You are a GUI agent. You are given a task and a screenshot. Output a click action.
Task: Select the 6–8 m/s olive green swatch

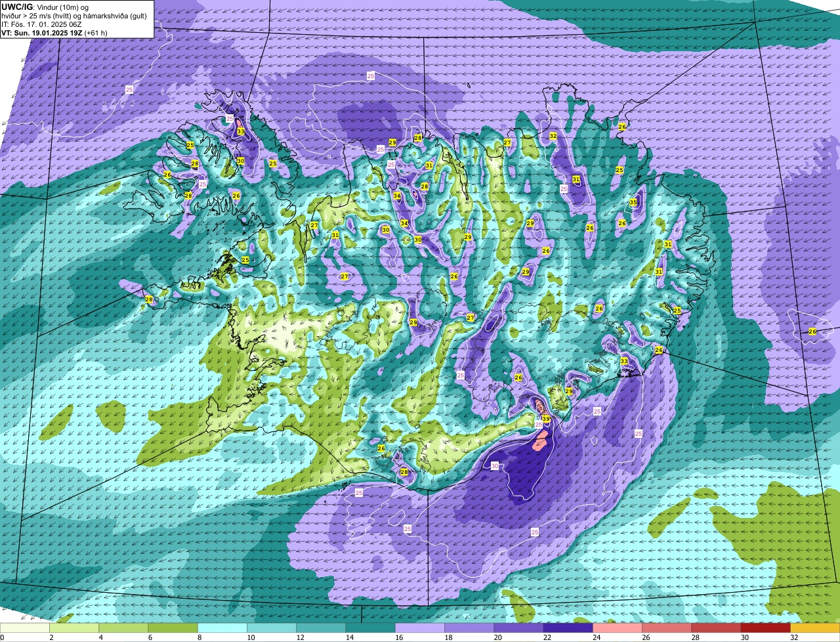[173, 628]
